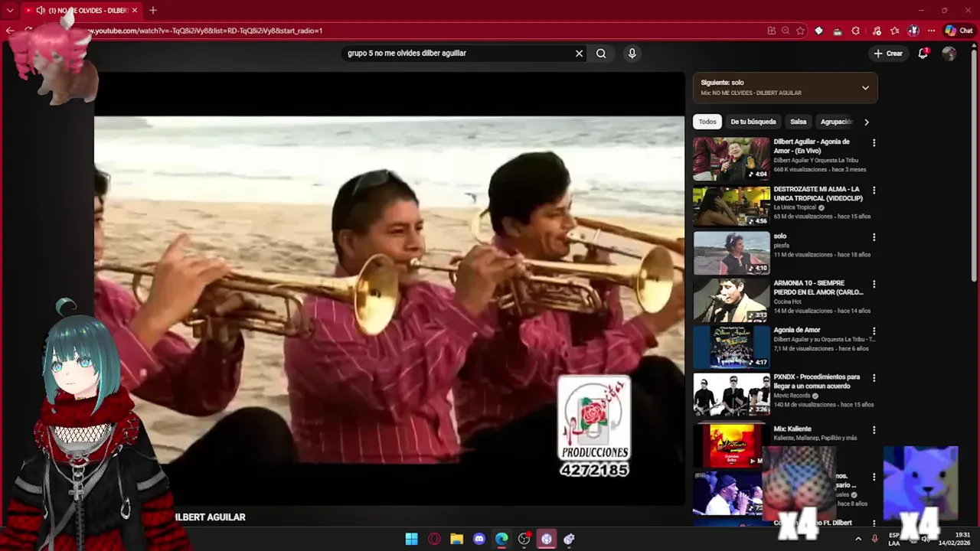Click the zoom magnifier icon in address bar
The width and height of the screenshot is (980, 551).
tap(786, 31)
